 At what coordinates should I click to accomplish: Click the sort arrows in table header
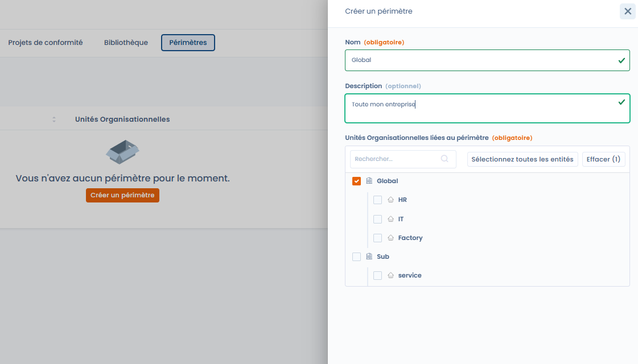coord(54,119)
